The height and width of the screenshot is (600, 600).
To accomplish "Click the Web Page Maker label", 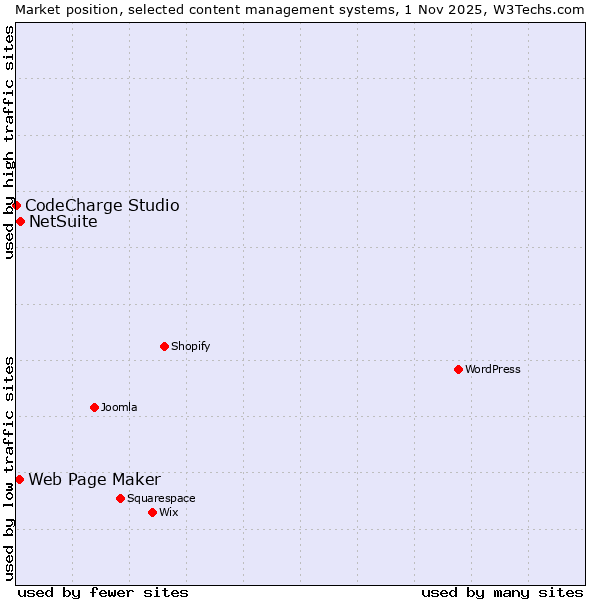I will click(x=94, y=479).
